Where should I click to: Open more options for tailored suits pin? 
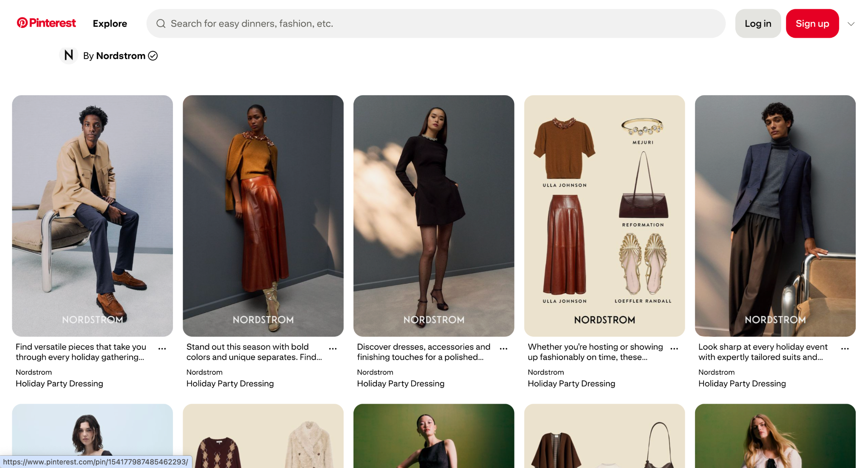[845, 349]
